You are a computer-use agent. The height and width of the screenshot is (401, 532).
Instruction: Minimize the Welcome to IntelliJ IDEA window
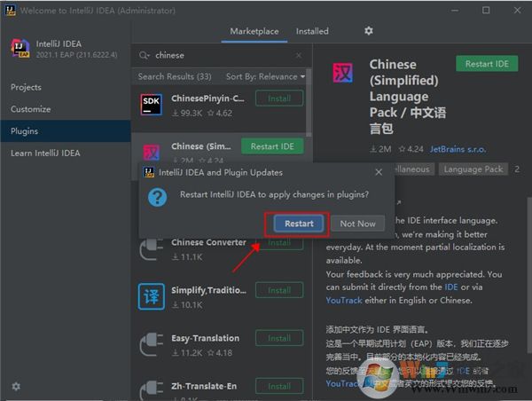point(455,10)
